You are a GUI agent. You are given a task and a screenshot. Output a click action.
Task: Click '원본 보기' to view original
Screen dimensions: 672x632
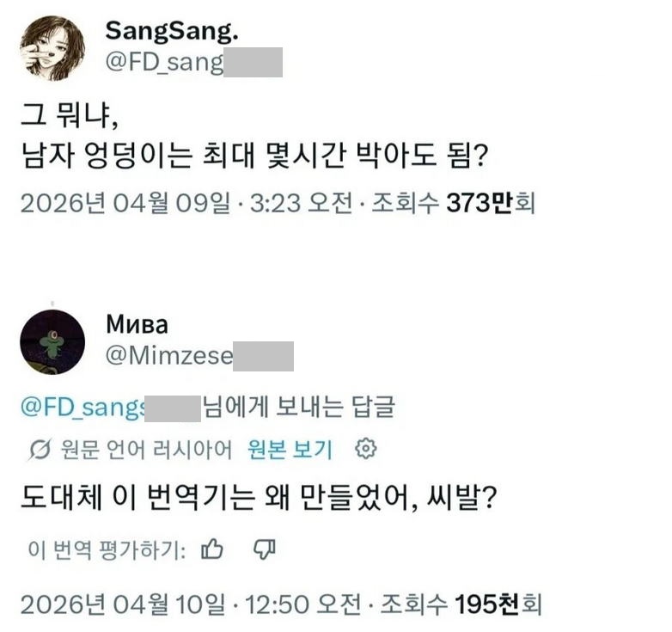(x=290, y=449)
